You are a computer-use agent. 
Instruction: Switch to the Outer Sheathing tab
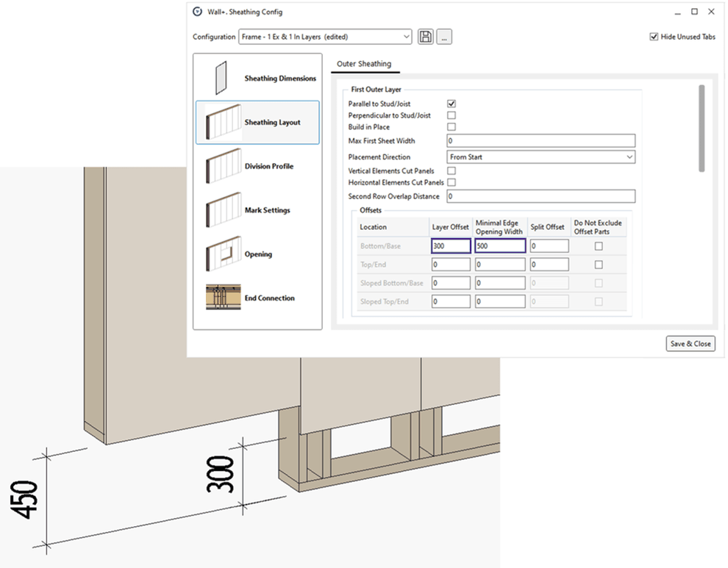[364, 64]
